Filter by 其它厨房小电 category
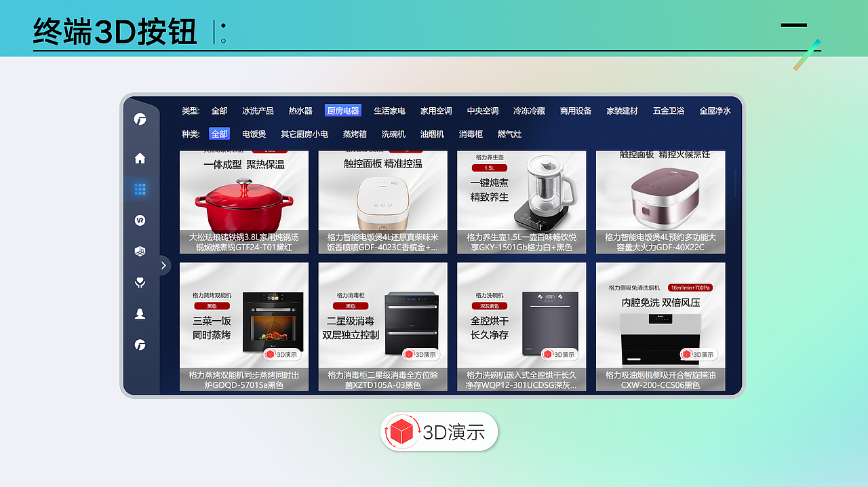This screenshot has height=487, width=868. [x=304, y=134]
